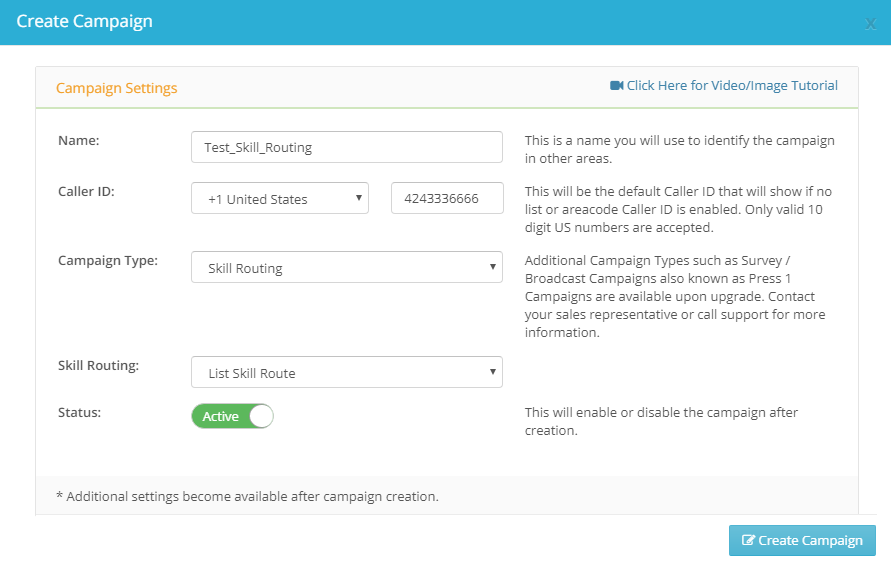
Task: Open the +1 United States country dropdown
Action: (x=280, y=198)
